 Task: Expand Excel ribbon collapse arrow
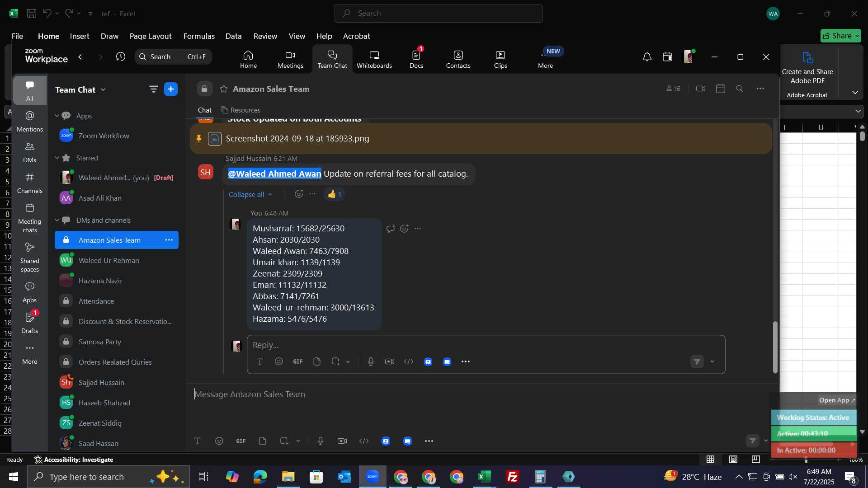(855, 93)
